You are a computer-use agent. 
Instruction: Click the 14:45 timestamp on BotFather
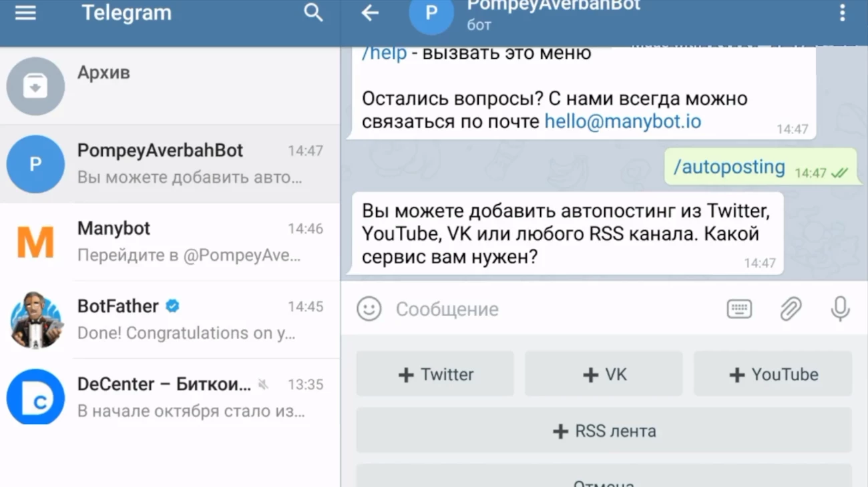point(305,307)
